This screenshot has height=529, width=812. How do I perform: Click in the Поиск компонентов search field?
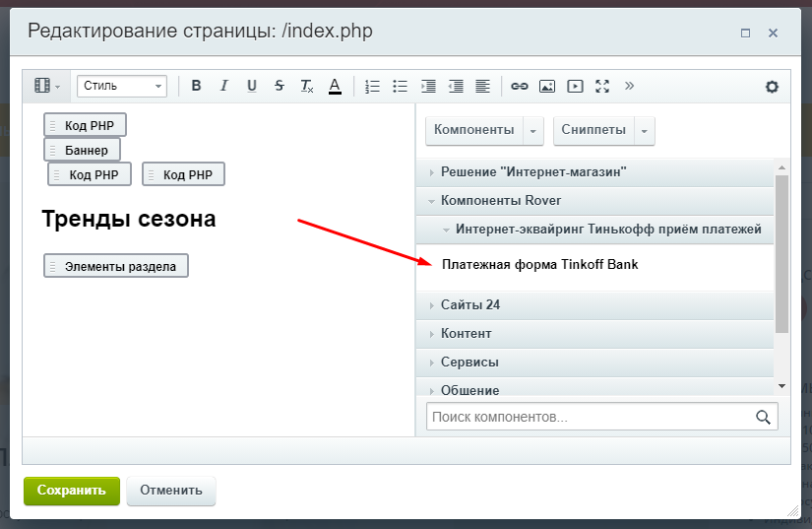(591, 417)
